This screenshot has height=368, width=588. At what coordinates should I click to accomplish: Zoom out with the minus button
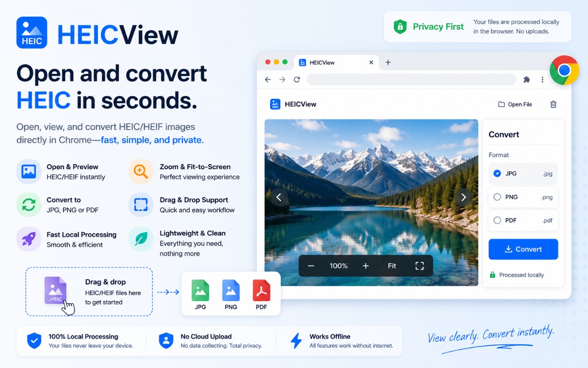311,266
